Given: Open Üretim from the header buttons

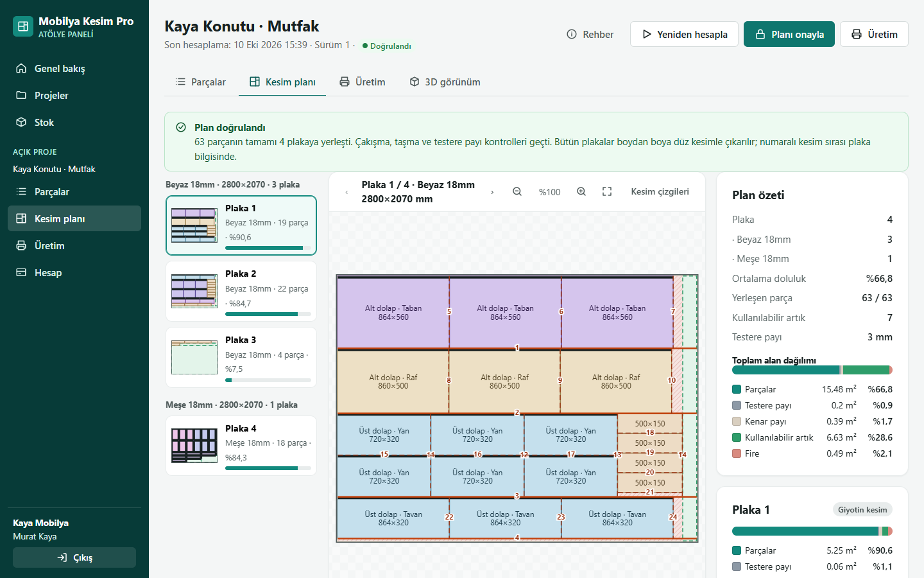Looking at the screenshot, I should [x=874, y=34].
